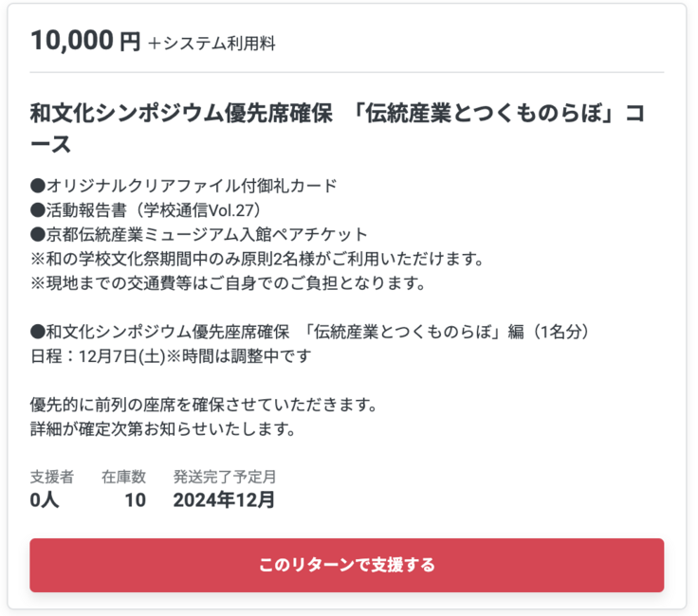Click the 発送完了予定月 label
This screenshot has height=616, width=698.
coord(225,477)
